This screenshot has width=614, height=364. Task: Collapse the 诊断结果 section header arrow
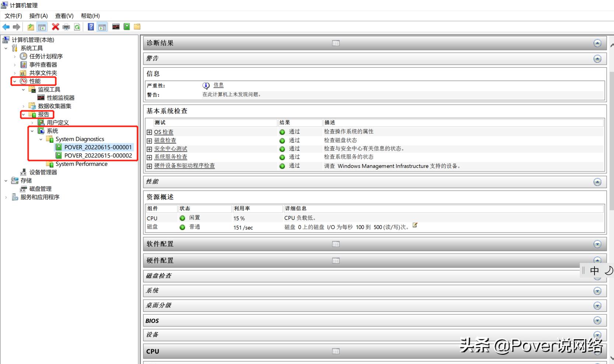(597, 43)
